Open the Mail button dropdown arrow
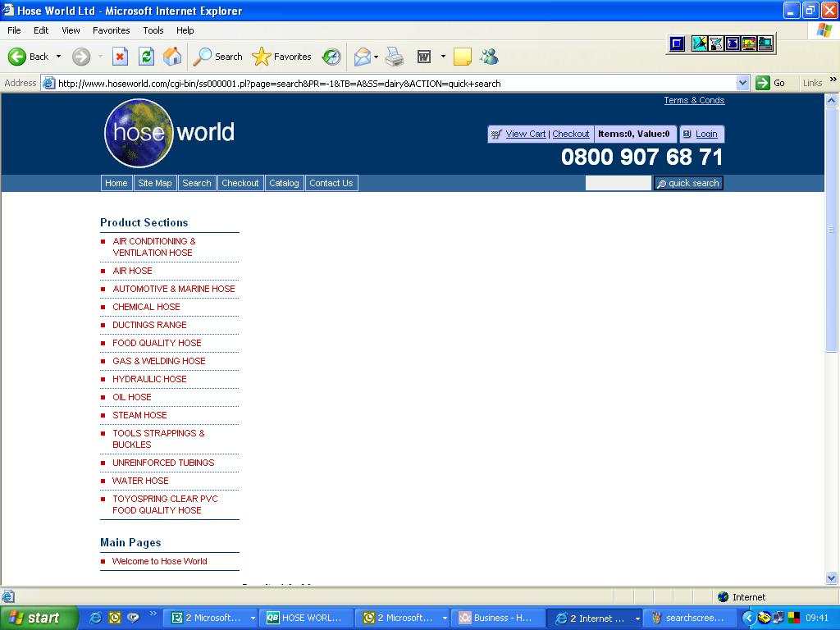 (376, 57)
